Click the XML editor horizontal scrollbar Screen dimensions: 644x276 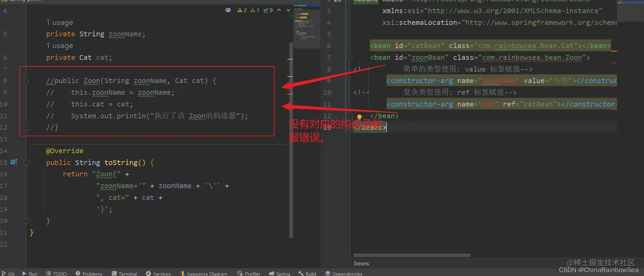coord(412,255)
